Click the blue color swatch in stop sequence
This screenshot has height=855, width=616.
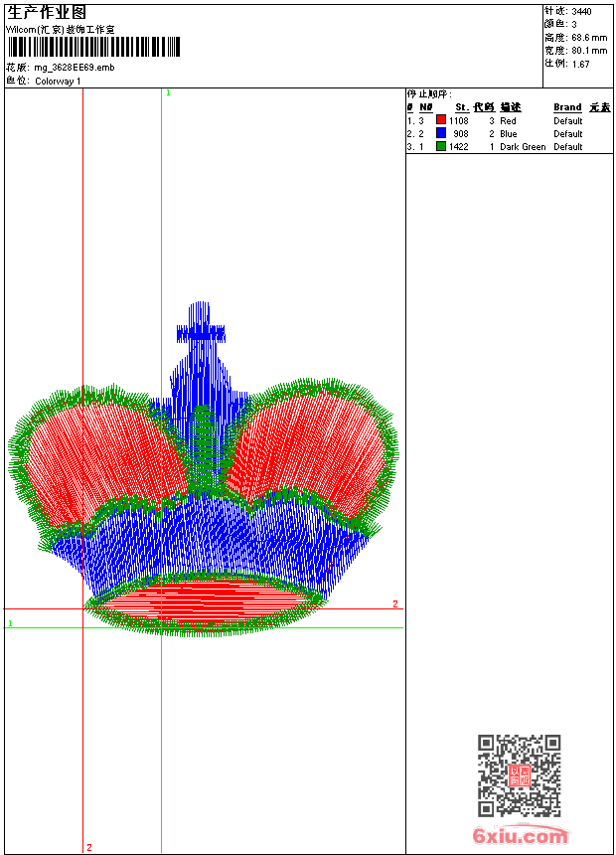440,133
